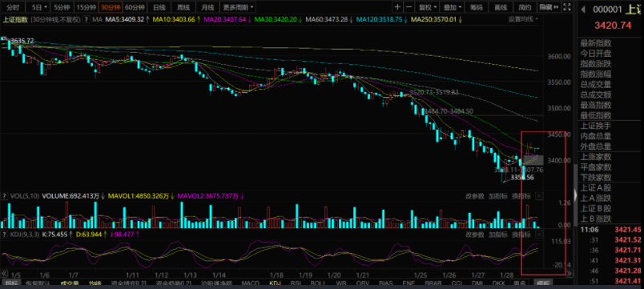Screen dimensions: 644x289
Task: Switch to 60分钟 period
Action: click(135, 7)
